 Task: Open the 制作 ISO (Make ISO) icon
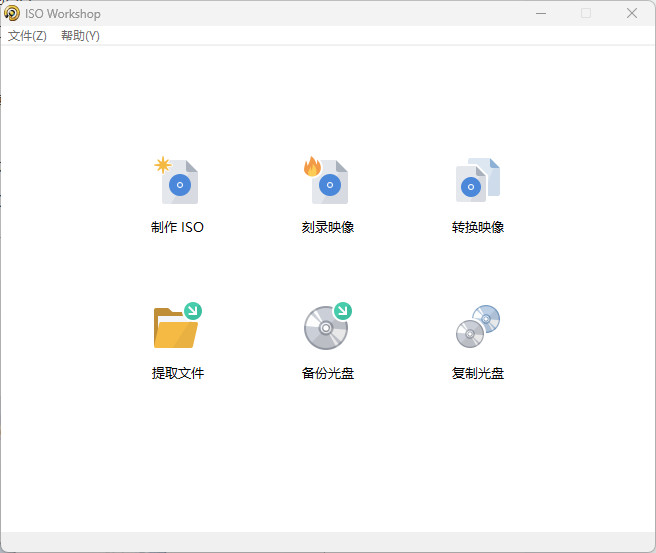click(x=176, y=181)
